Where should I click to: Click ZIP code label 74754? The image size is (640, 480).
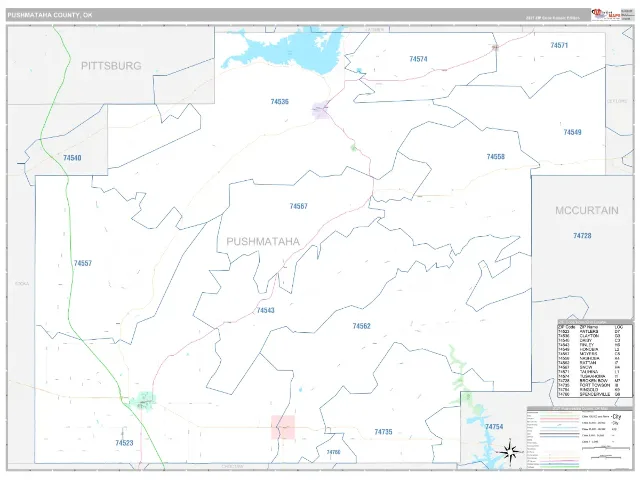494,427
